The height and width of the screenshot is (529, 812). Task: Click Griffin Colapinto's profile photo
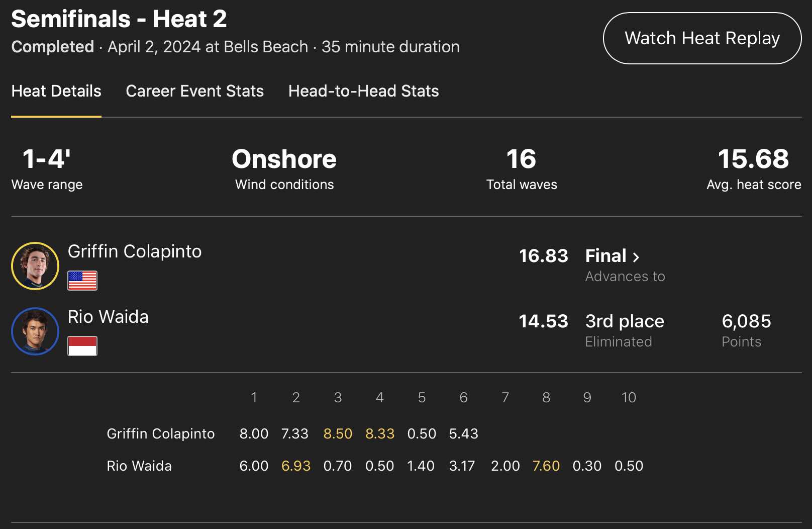pyautogui.click(x=35, y=266)
